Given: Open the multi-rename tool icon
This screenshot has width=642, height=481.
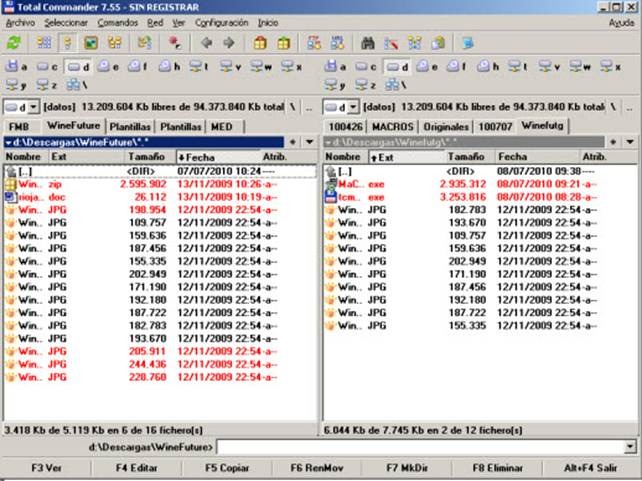Looking at the screenshot, I should pyautogui.click(x=391, y=43).
